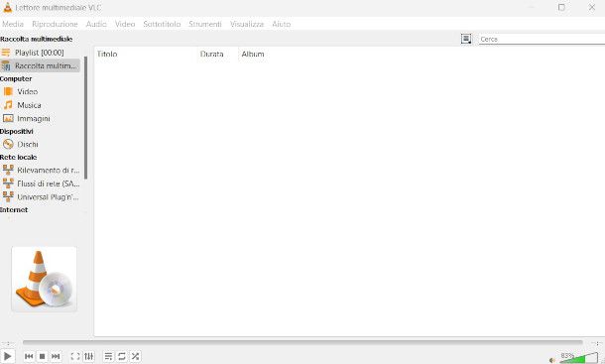Screen dimensions: 605x364
Task: Mute audio with speaker icon
Action: pos(552,360)
